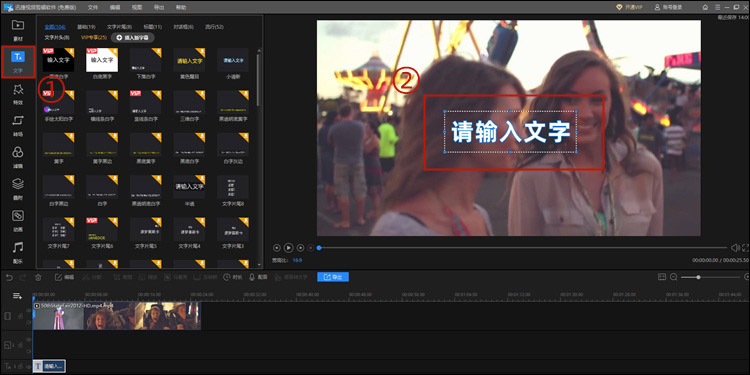Click the zoom-out magnifier icon for timeline
The width and height of the screenshot is (750, 375).
point(673,277)
